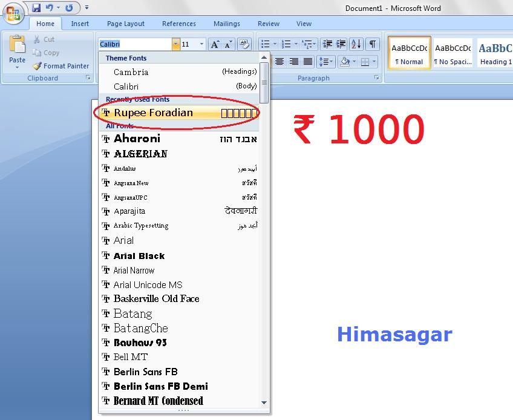Click font list scroll down arrow
Viewport: 513px width, 420px height.
click(264, 402)
